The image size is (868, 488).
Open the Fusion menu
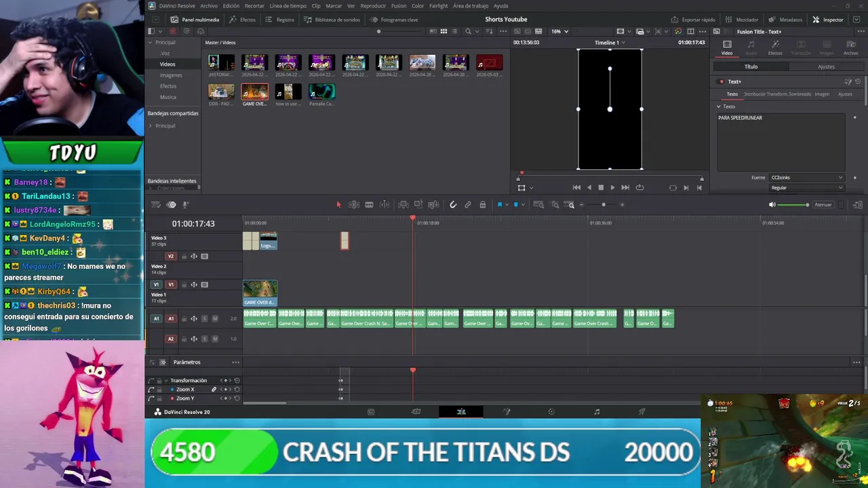click(399, 6)
